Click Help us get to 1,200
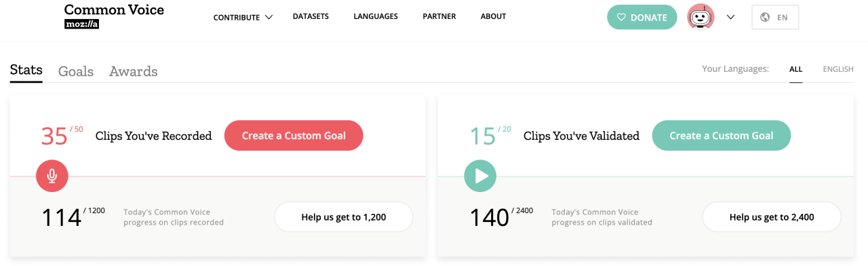This screenshot has height=266, width=868. click(x=344, y=217)
